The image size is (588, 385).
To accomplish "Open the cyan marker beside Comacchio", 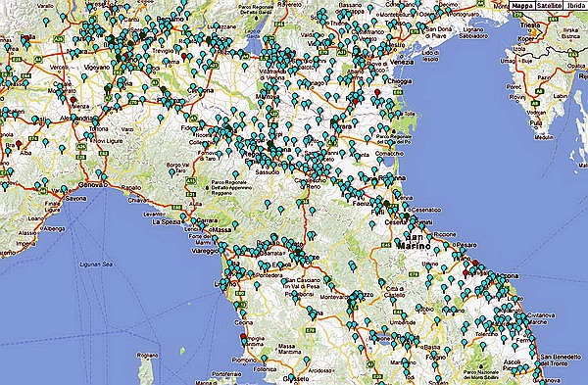I will pos(380,161).
